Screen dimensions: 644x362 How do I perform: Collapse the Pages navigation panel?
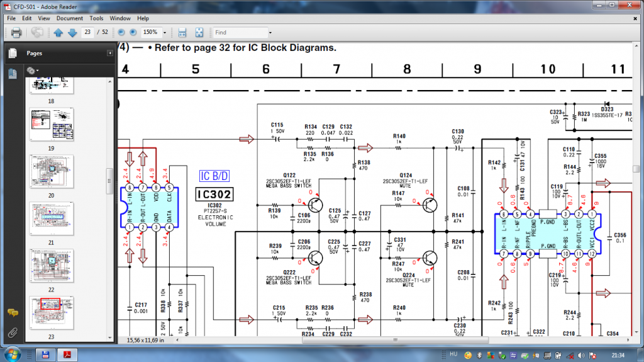[109, 53]
